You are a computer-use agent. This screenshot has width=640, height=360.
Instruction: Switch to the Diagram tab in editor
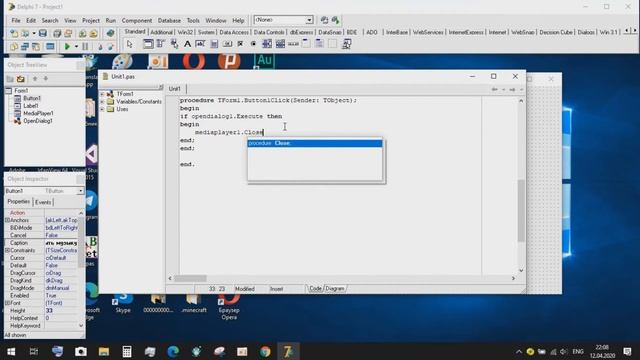click(335, 289)
